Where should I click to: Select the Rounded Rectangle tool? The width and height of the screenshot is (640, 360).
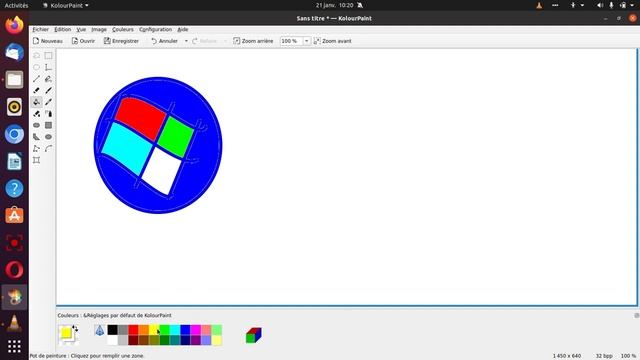click(x=36, y=125)
